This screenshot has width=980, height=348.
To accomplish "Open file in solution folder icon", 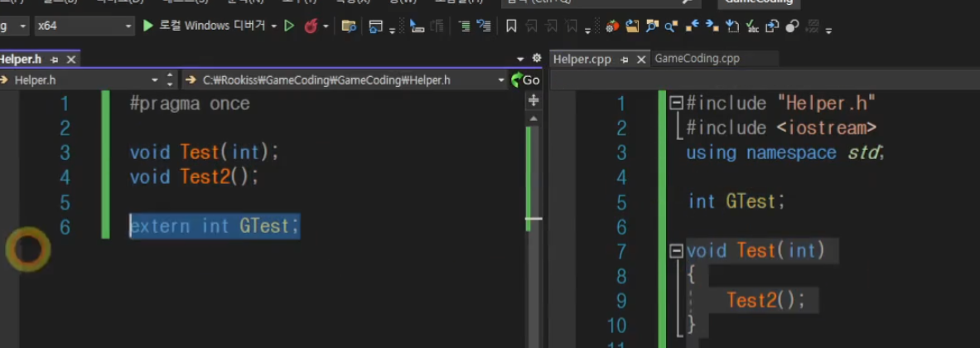I will coord(632,27).
